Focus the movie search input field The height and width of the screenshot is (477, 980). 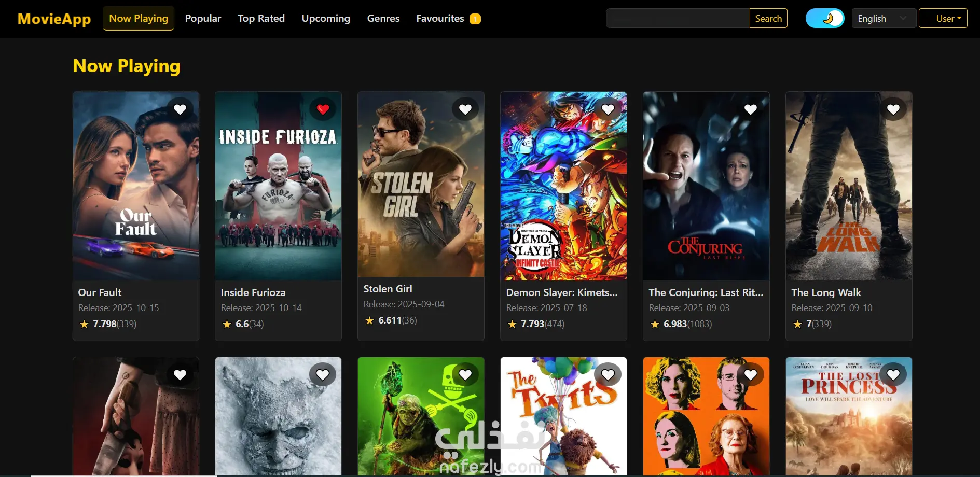click(678, 19)
